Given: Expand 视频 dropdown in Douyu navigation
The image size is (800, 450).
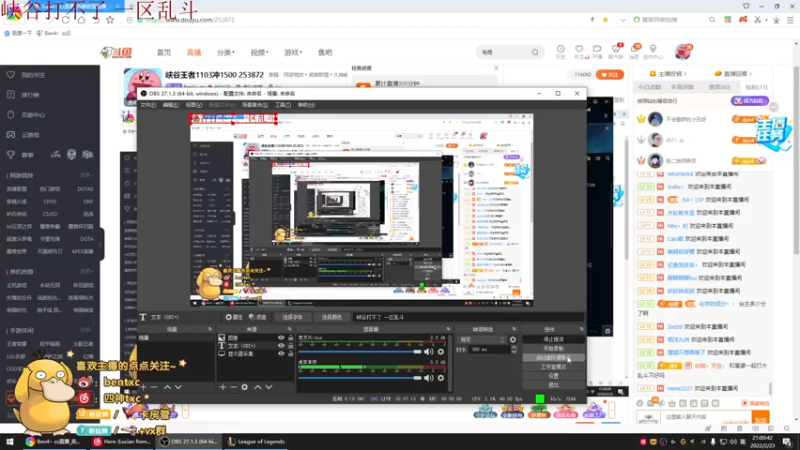Looking at the screenshot, I should (x=259, y=53).
